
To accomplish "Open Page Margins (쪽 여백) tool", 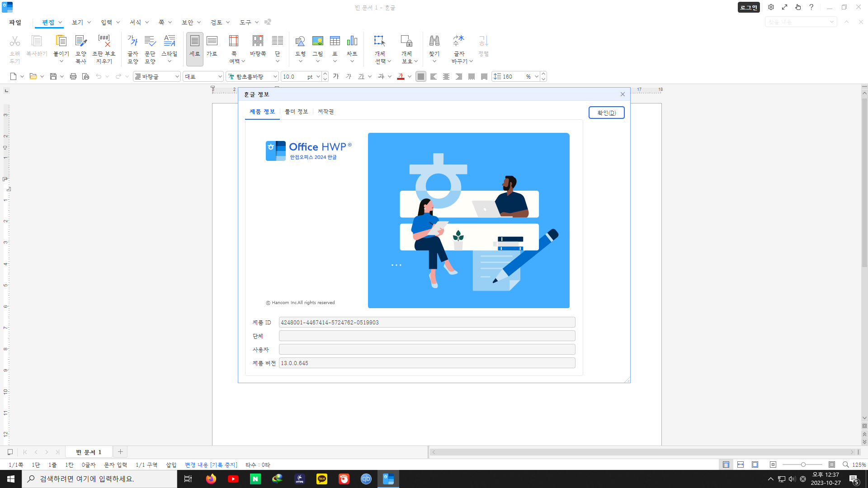I will point(234,41).
